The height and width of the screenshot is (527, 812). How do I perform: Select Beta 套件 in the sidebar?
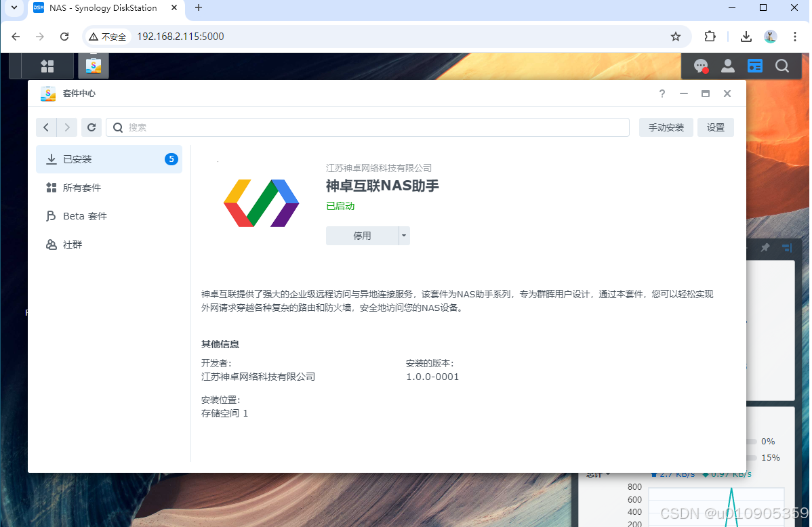[x=108, y=216]
